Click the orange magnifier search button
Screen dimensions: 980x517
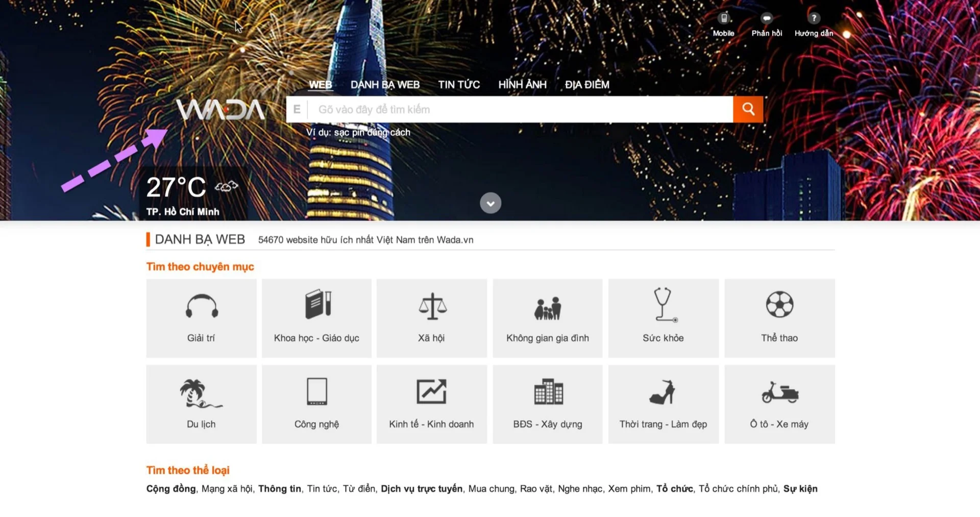(x=748, y=109)
